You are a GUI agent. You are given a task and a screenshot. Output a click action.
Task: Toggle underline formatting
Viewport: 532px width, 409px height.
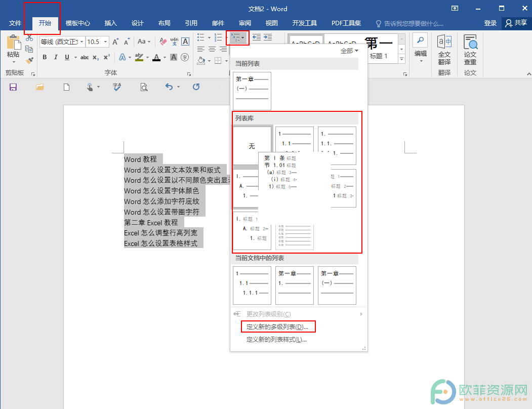coord(67,57)
